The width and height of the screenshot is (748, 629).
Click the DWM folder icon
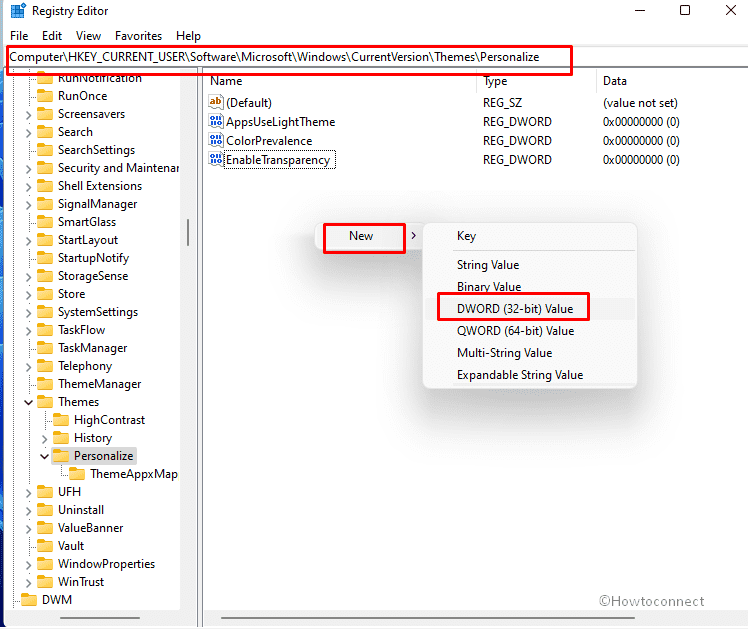point(29,600)
